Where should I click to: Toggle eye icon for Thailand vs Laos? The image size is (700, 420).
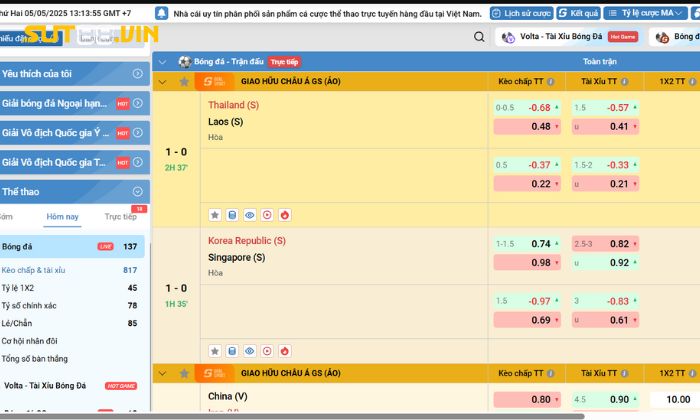(x=250, y=214)
